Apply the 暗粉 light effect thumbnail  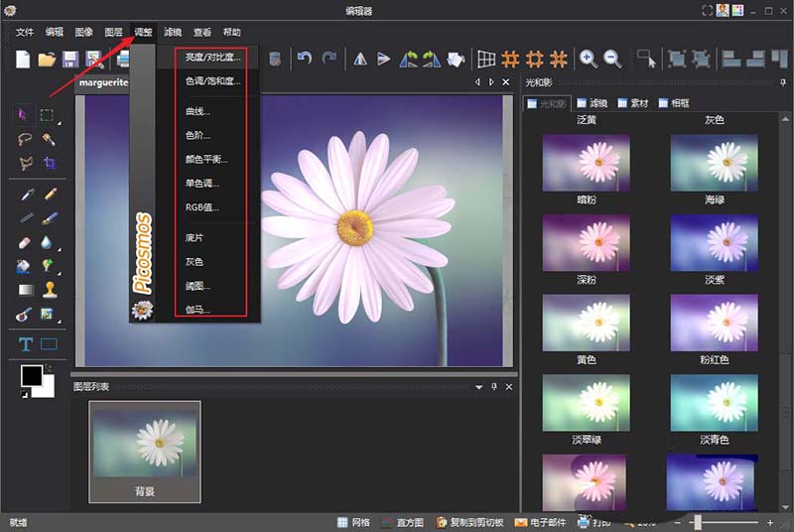click(586, 163)
